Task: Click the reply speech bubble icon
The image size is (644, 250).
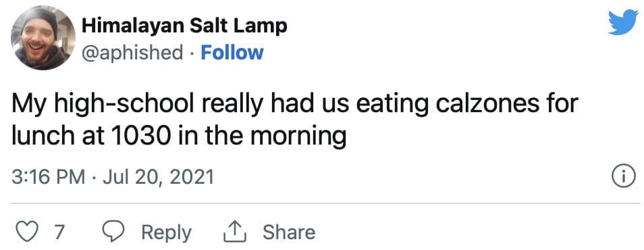Action: pos(113,232)
